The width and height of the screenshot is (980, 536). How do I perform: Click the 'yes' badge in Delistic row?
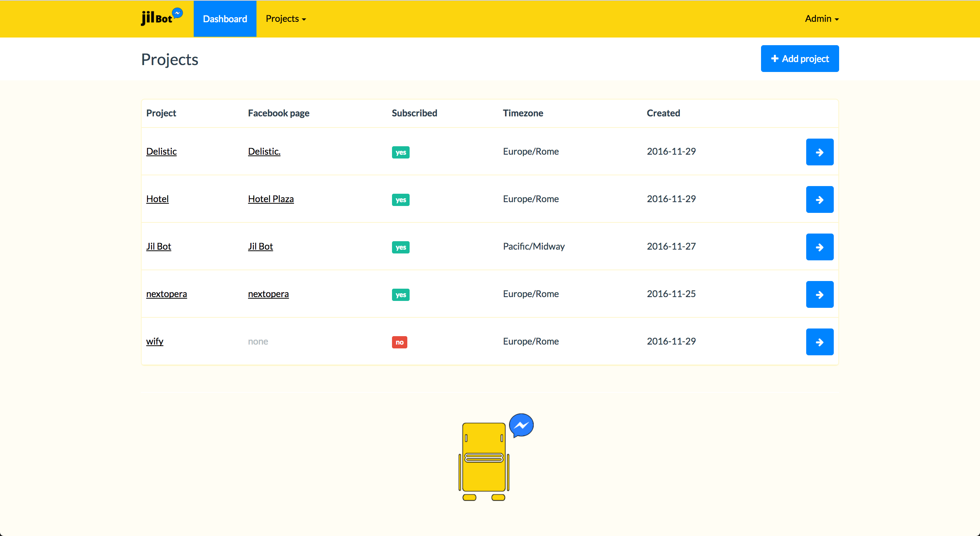[x=400, y=152]
